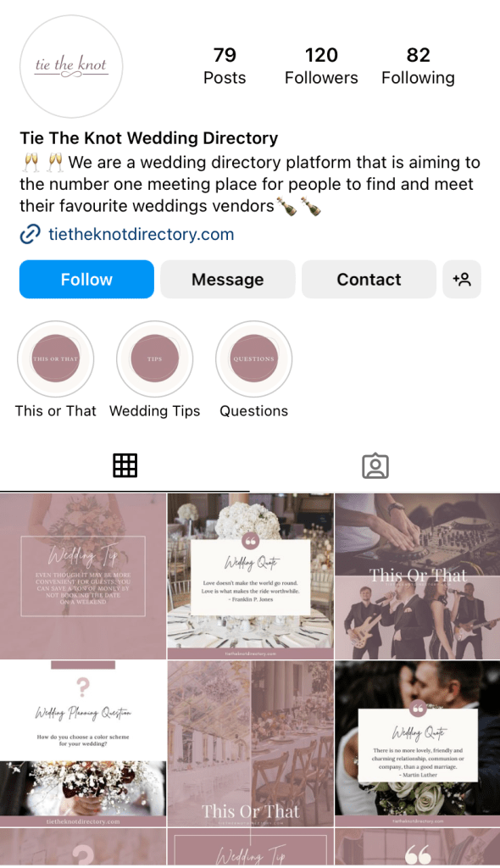Click the link icon beside website
The image size is (500, 868).
click(30, 234)
